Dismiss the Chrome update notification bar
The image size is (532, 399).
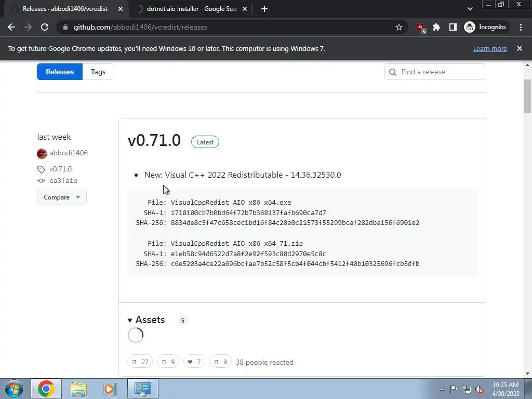point(520,48)
